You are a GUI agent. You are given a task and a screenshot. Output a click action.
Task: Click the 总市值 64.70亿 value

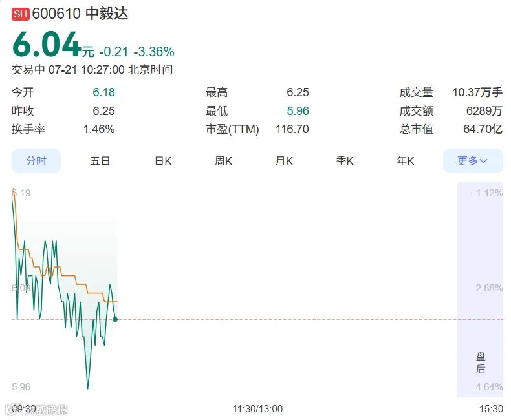[483, 129]
